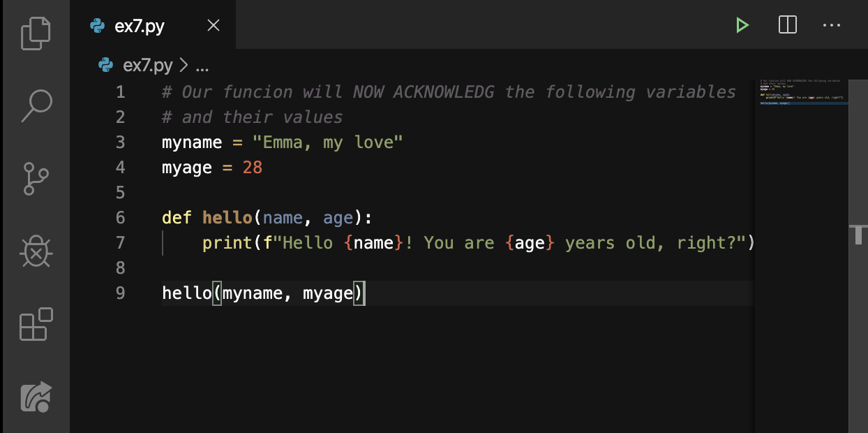The width and height of the screenshot is (868, 433).
Task: Run the Python file with the green play button
Action: 742,24
